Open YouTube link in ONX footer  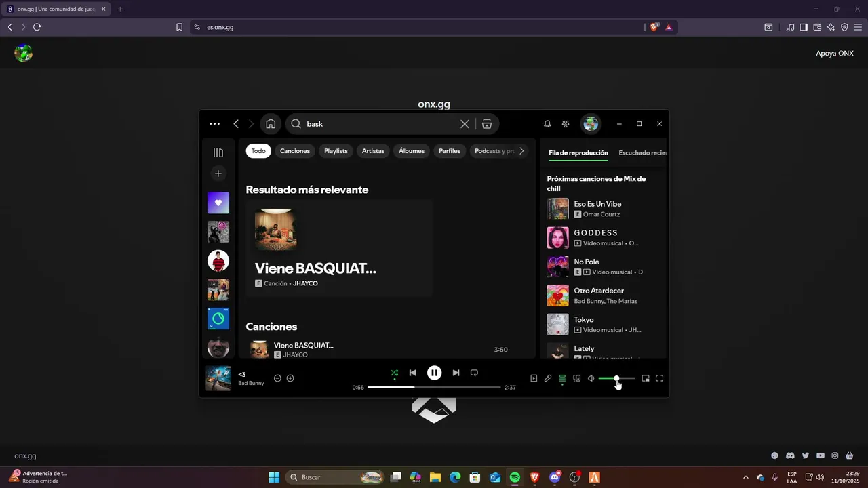[821, 456]
